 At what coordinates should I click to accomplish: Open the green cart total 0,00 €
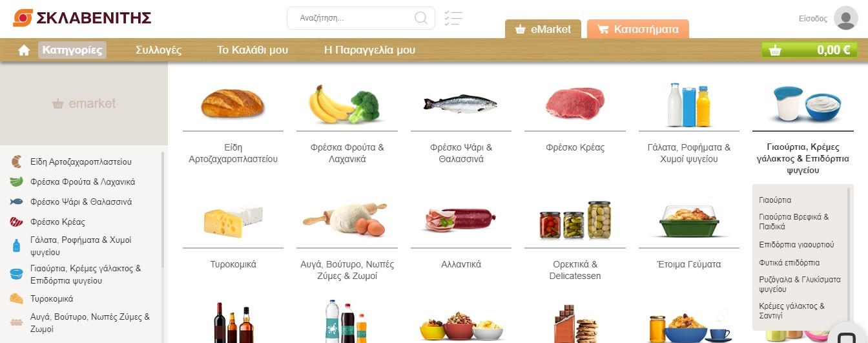pos(810,50)
